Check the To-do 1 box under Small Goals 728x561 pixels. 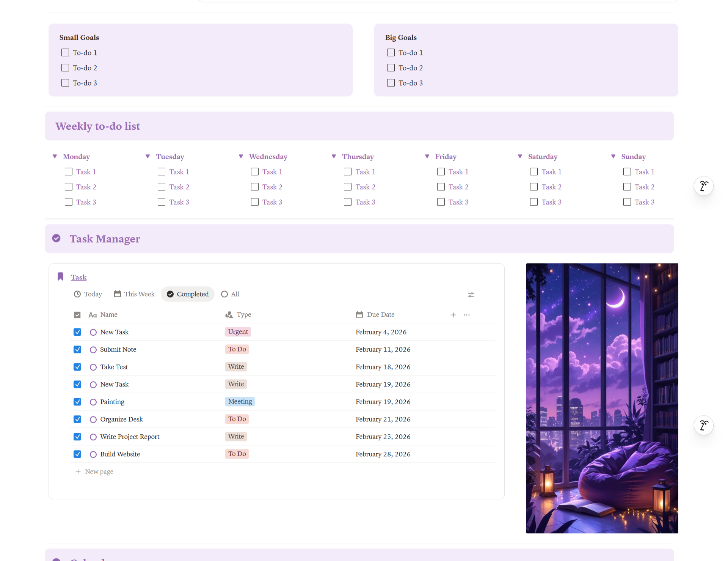[65, 52]
